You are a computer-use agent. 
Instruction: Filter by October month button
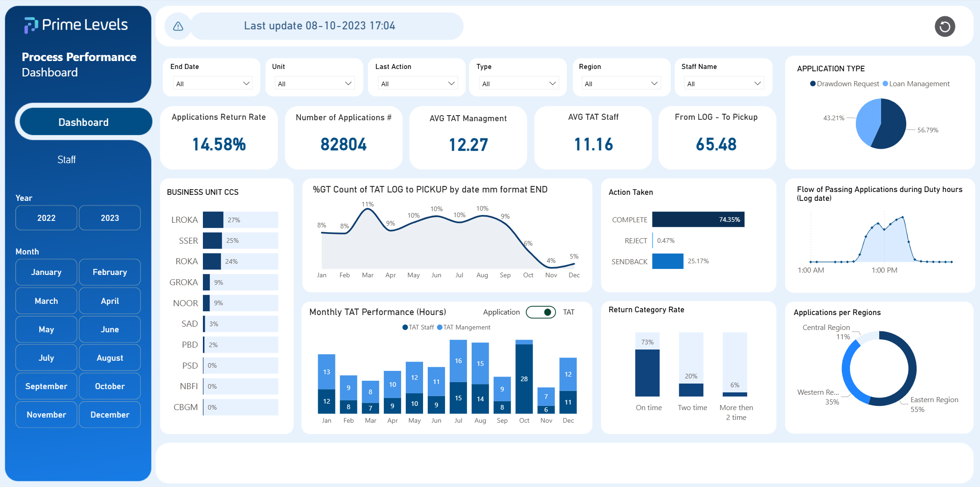[110, 386]
